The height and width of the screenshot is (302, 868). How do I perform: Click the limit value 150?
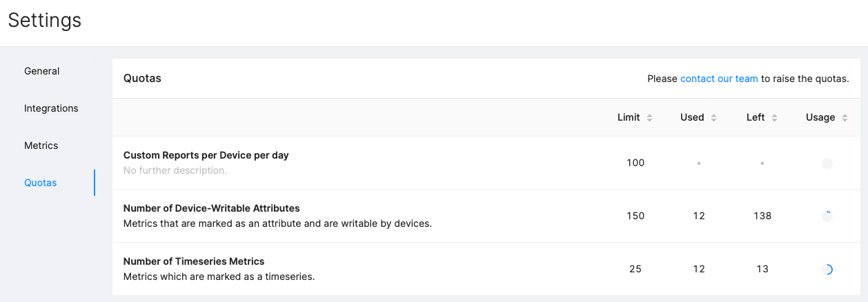click(x=635, y=216)
